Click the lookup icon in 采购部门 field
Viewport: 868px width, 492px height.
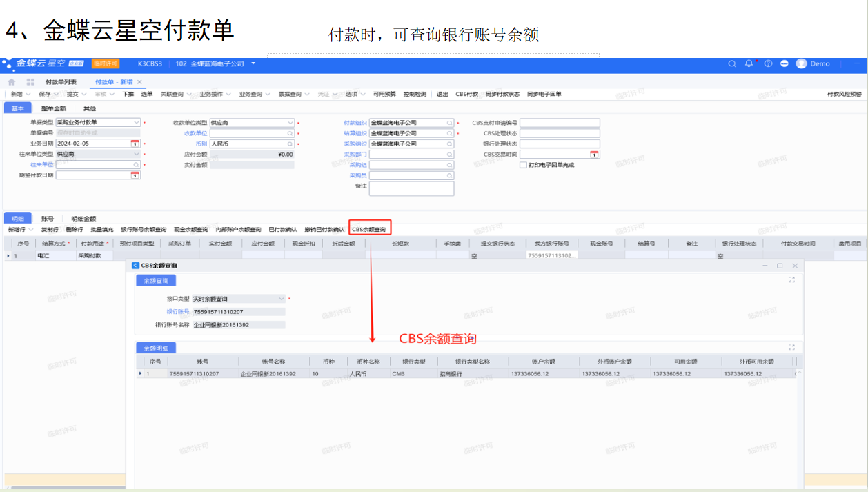[450, 155]
